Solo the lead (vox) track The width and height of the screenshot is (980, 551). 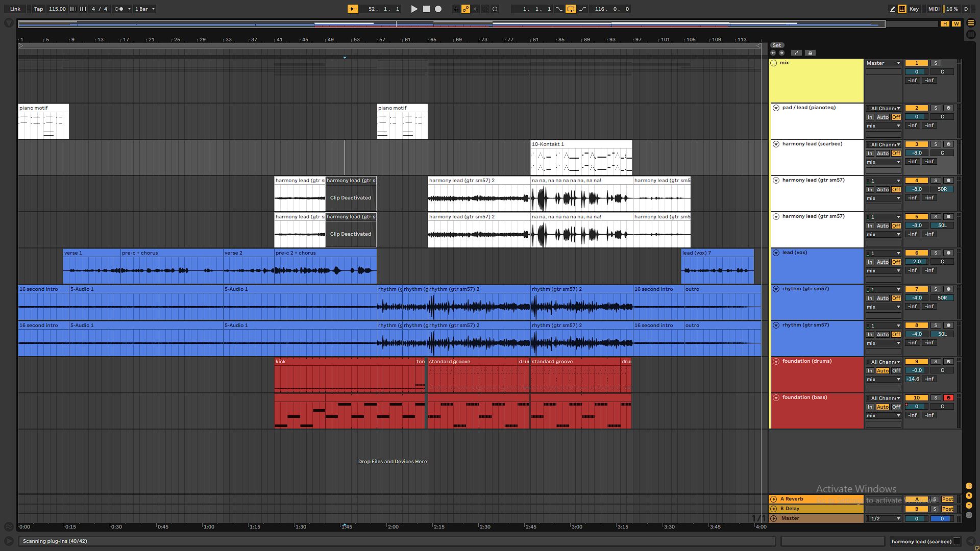[936, 253]
